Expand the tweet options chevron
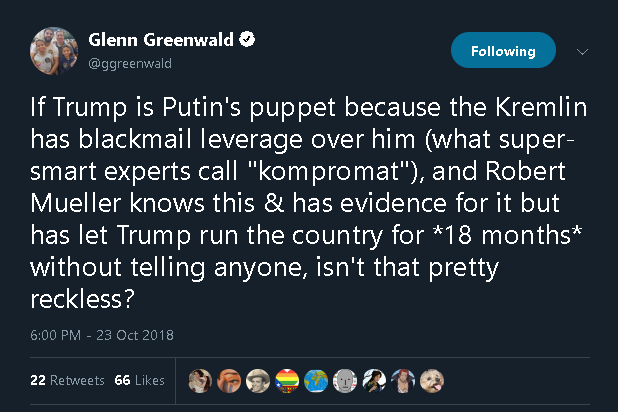Screen dimensions: 618x412 (x=584, y=51)
